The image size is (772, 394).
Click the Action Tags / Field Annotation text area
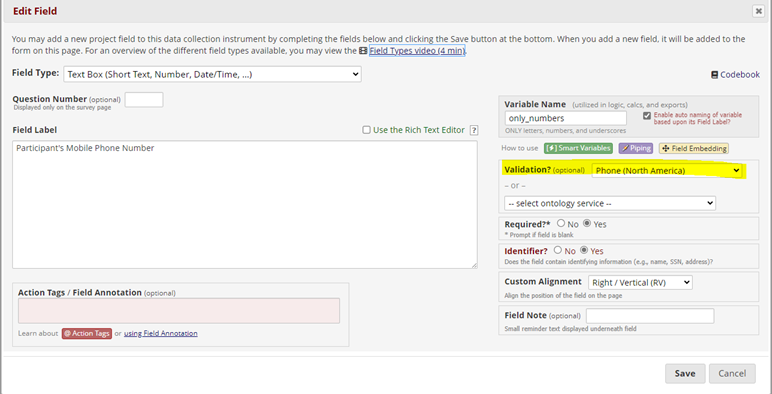click(x=179, y=311)
